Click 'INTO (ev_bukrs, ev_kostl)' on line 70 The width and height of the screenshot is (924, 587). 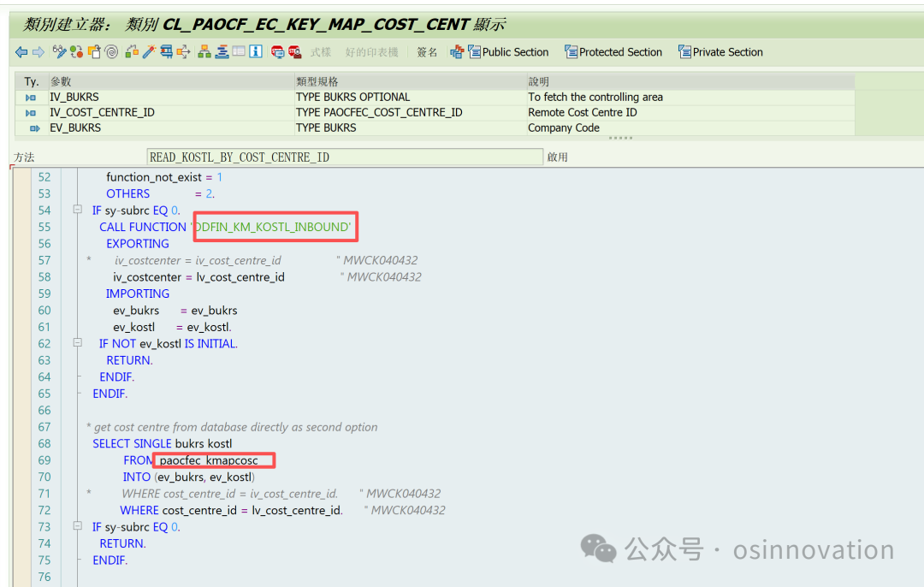(x=188, y=477)
